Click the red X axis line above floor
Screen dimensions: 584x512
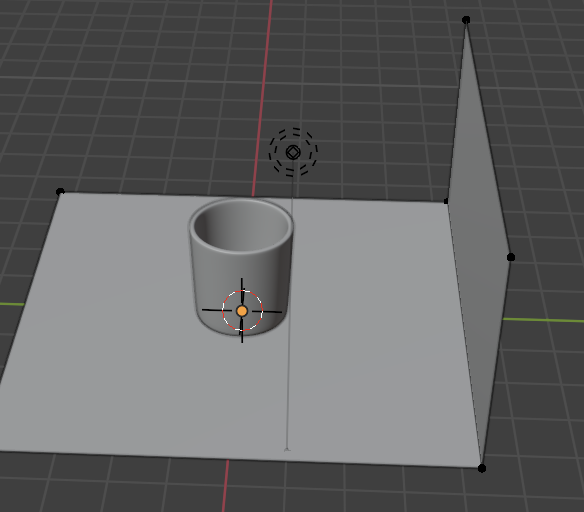coord(263,97)
